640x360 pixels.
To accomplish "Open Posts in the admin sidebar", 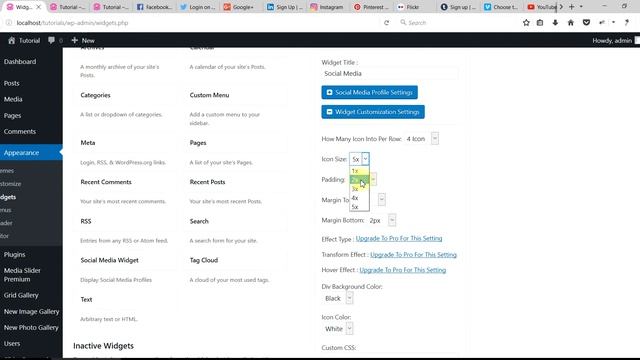I will pos(11,83).
